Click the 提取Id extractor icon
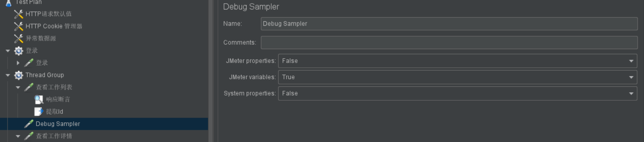Screen dimensions: 644x142 (39, 111)
